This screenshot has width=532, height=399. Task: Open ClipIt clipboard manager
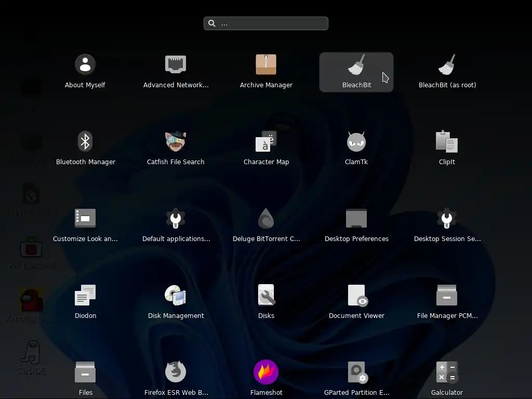[x=447, y=149]
